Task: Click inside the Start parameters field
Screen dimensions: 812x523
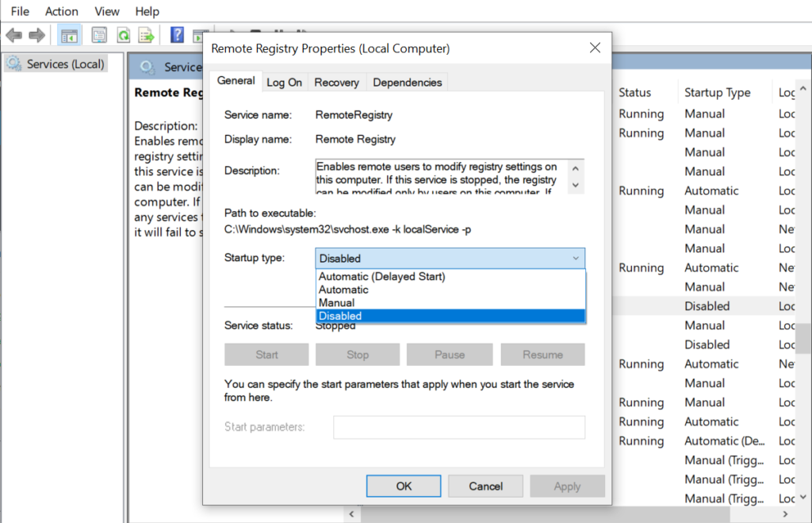Action: click(458, 427)
